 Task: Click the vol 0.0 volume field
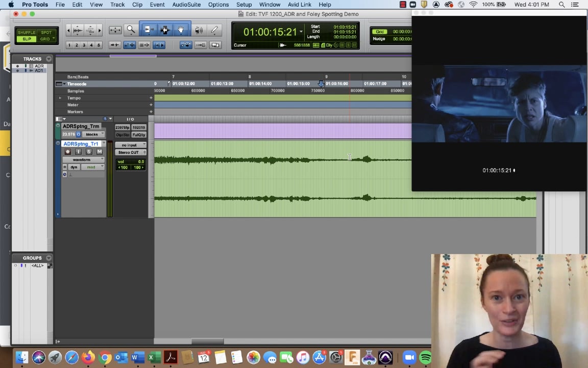click(x=131, y=162)
